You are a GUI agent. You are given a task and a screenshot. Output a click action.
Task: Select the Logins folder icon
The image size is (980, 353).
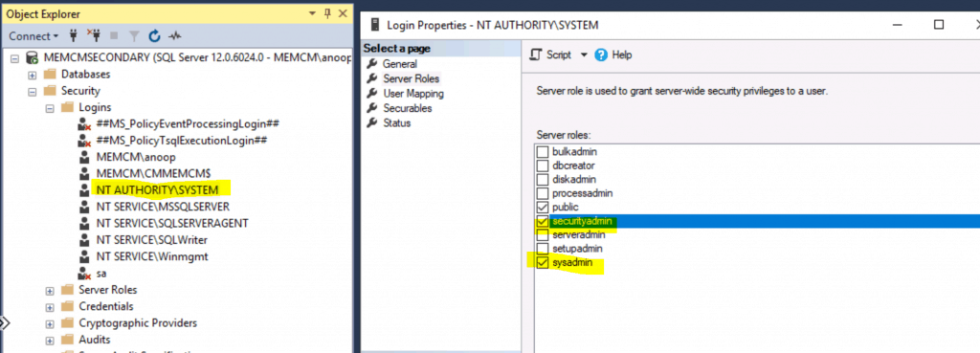tap(68, 107)
